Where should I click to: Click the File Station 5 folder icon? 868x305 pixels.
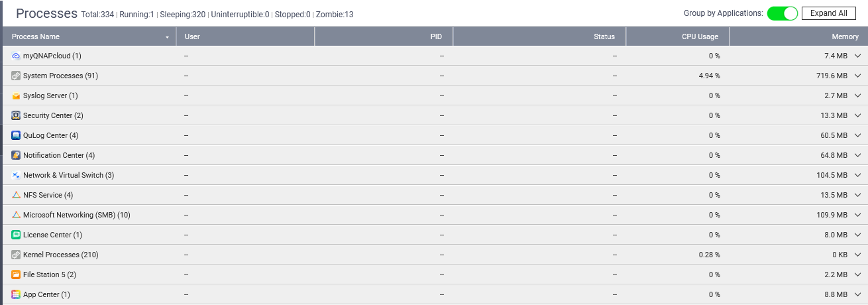coord(16,275)
